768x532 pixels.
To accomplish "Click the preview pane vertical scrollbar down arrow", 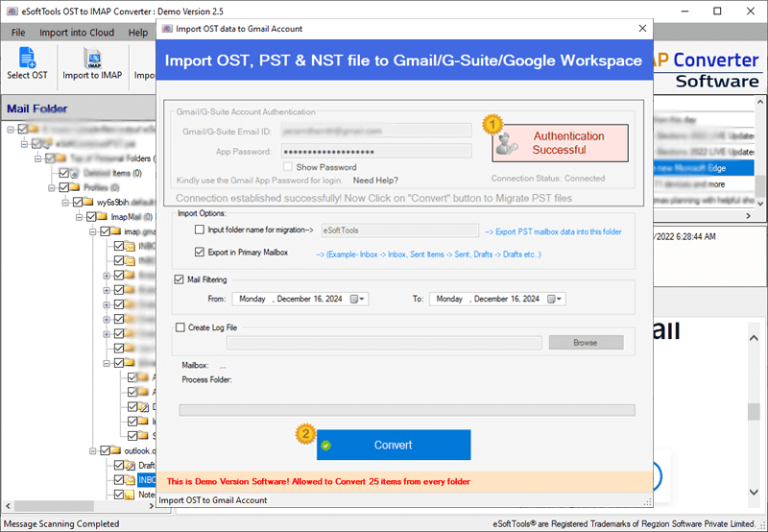I will click(x=754, y=492).
